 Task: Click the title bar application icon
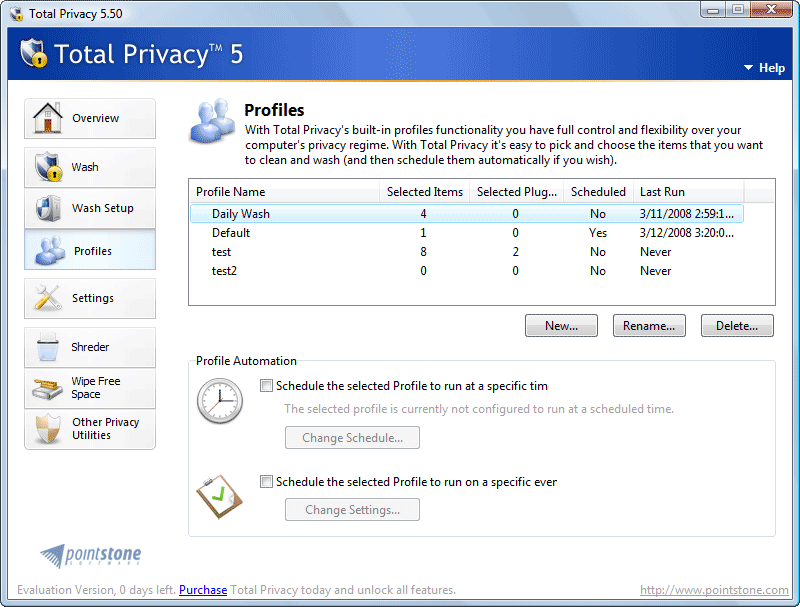point(17,13)
